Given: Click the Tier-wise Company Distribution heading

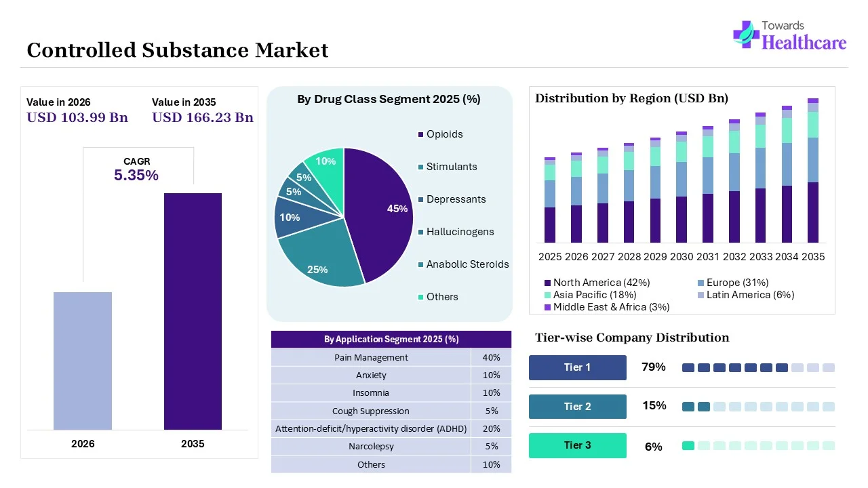Looking at the screenshot, I should 632,338.
